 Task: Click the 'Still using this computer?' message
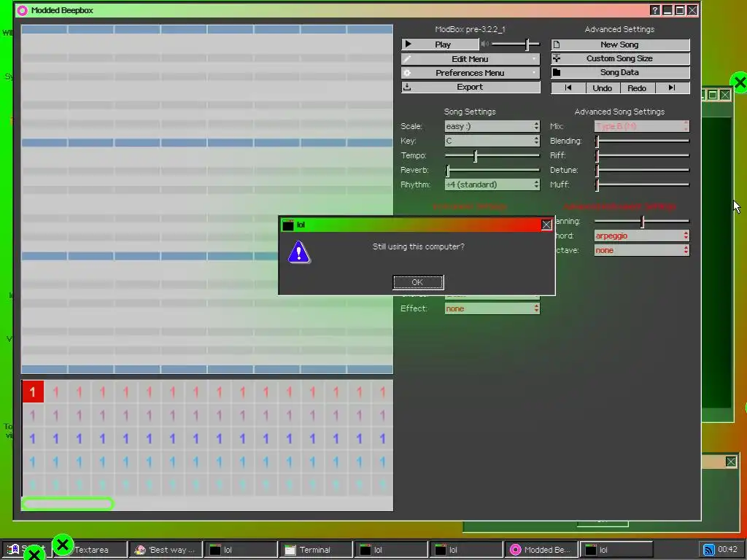[x=418, y=246]
